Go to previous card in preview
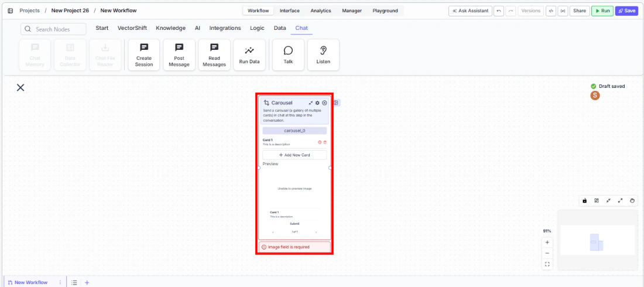Screen dimensions: 644x287 coord(273,233)
